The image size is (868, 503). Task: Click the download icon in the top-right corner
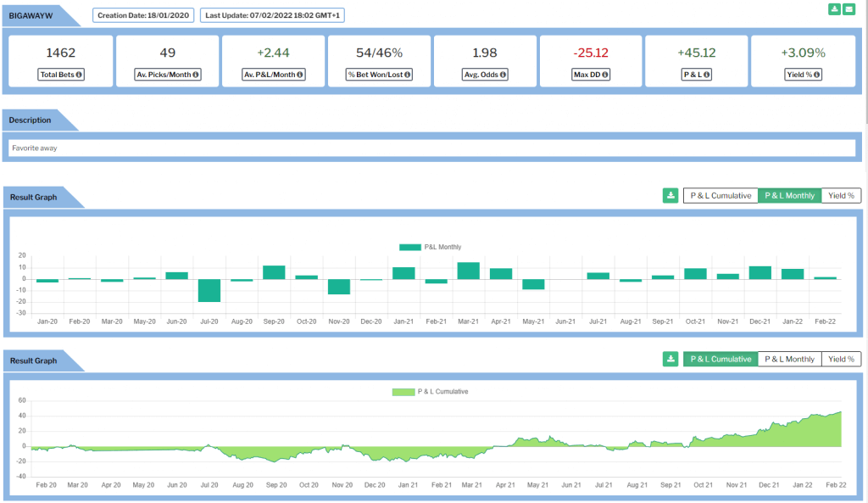(x=834, y=9)
